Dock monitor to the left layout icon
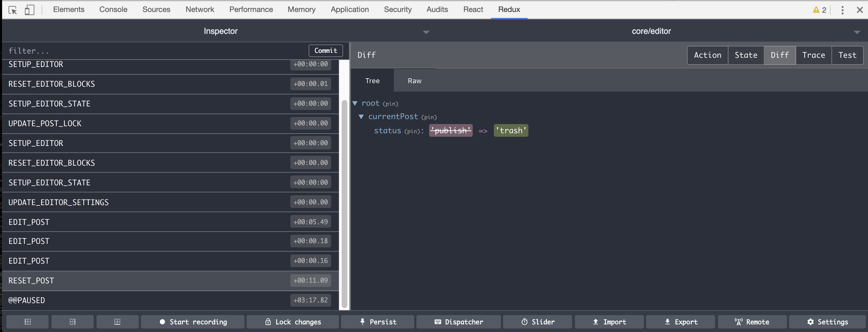The width and height of the screenshot is (868, 332). 27,322
